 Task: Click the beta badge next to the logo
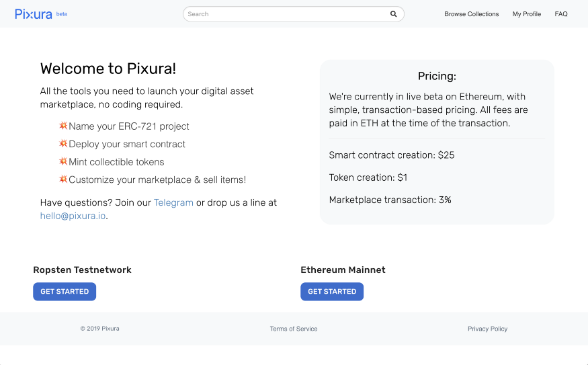62,14
